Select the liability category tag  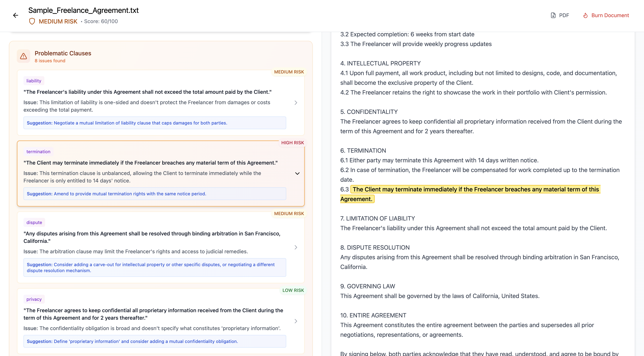[x=34, y=81]
